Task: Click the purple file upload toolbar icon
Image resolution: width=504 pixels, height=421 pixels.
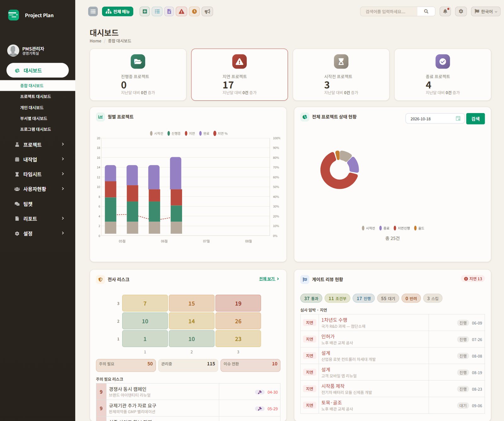Action: 169,11
